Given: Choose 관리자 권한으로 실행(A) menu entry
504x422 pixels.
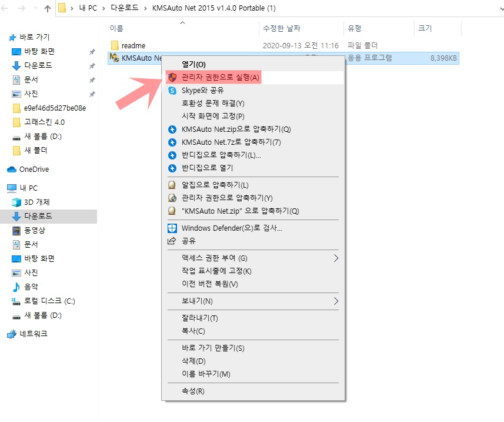Looking at the screenshot, I should [253, 78].
